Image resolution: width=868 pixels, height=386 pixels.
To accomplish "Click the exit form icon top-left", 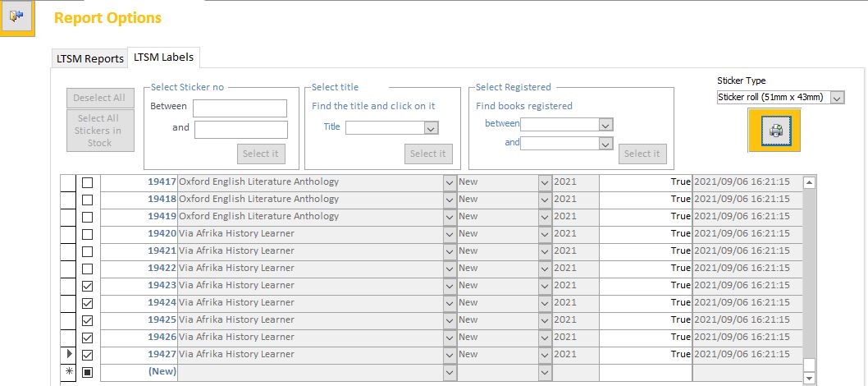I will click(x=16, y=16).
